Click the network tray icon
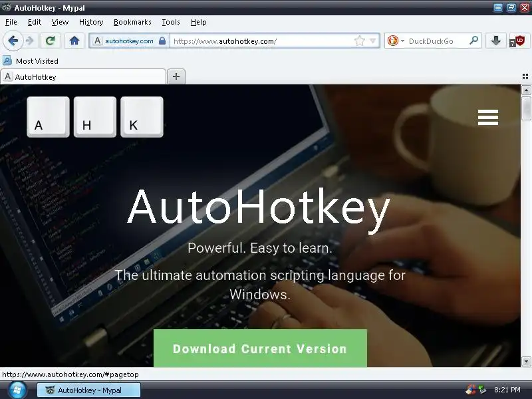532x399 pixels. 482,390
